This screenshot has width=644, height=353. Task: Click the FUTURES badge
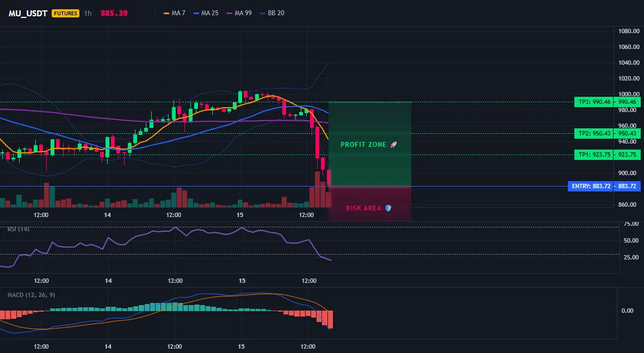click(x=65, y=13)
